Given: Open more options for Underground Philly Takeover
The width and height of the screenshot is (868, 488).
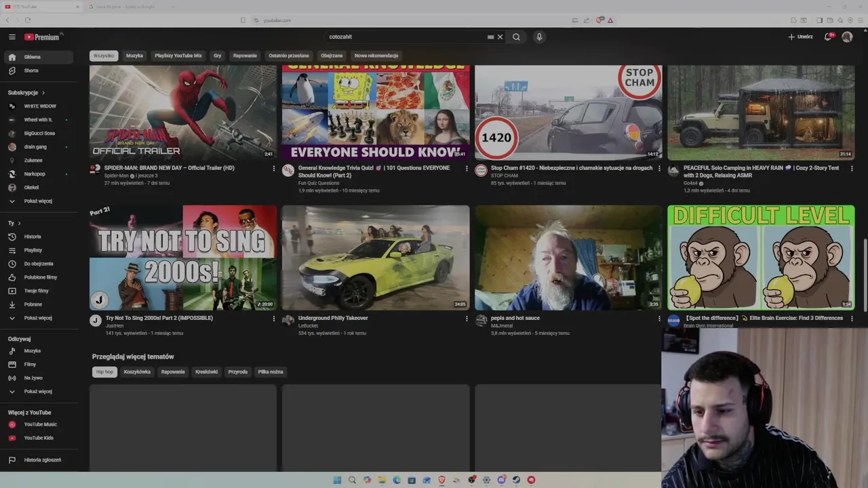Looking at the screenshot, I should click(x=467, y=319).
